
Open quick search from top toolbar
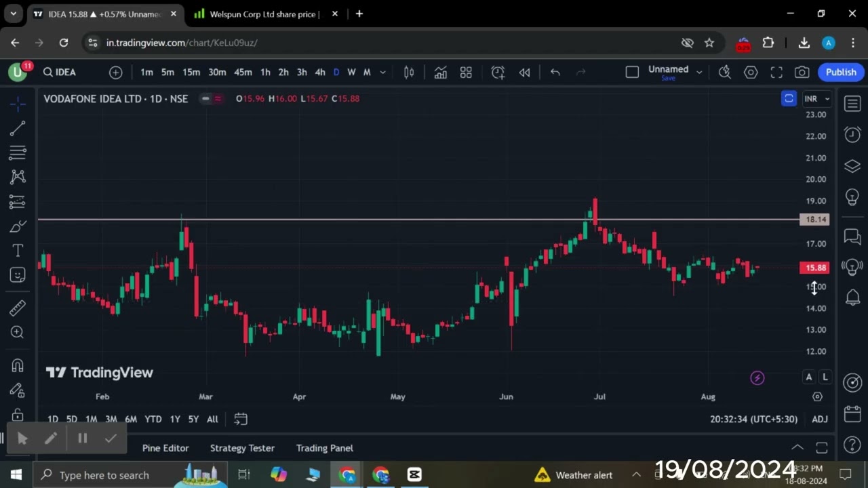(725, 72)
